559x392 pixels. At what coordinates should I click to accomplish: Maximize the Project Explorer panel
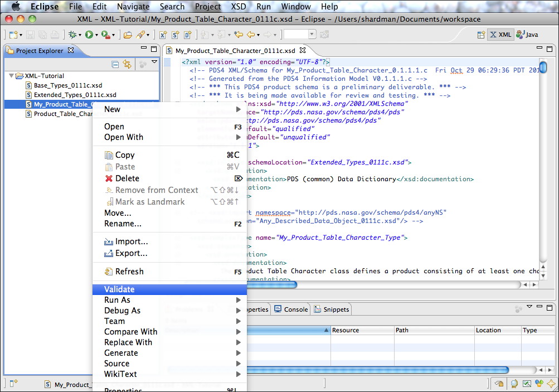tap(154, 49)
